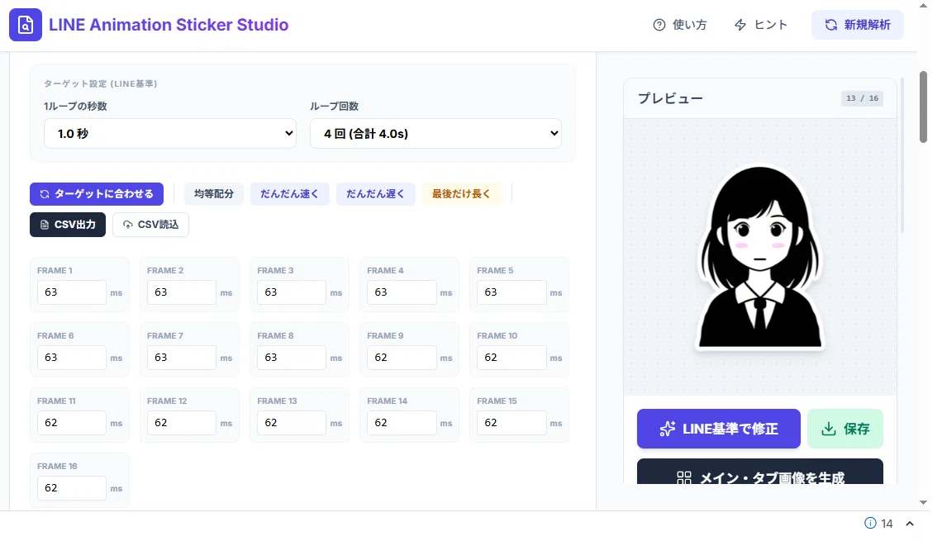Click the FRAME 5 duration field
Image resolution: width=942 pixels, height=560 pixels.
click(511, 292)
